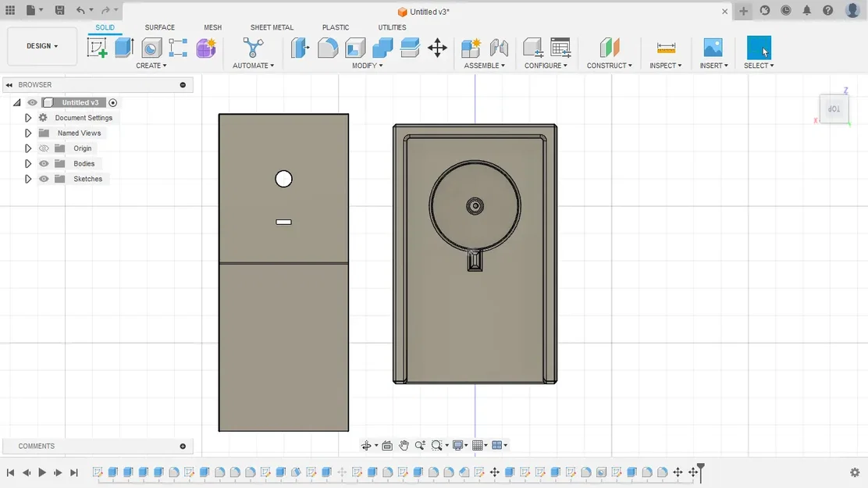Play the timeline
868x488 pixels.
point(42,472)
